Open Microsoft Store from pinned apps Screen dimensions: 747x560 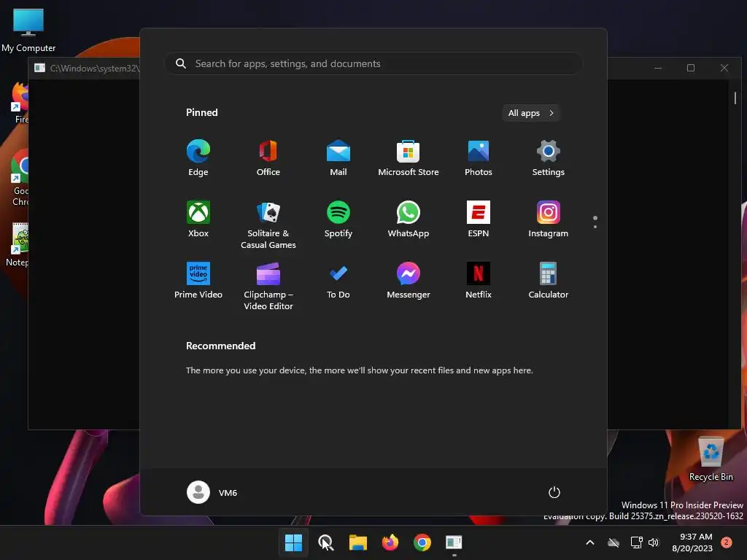409,158
